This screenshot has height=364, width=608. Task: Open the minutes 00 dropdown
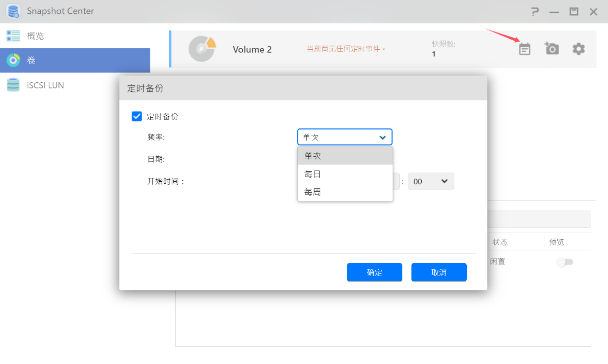pos(431,181)
